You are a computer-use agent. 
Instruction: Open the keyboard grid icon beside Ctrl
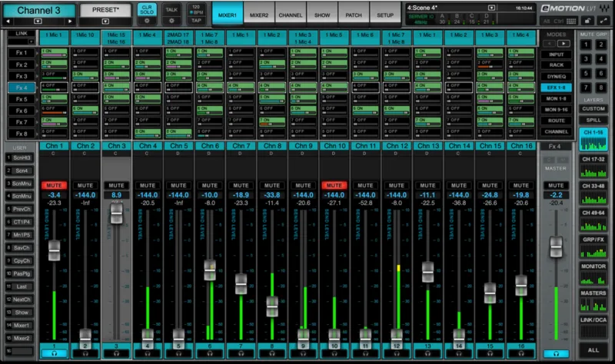pos(571,22)
